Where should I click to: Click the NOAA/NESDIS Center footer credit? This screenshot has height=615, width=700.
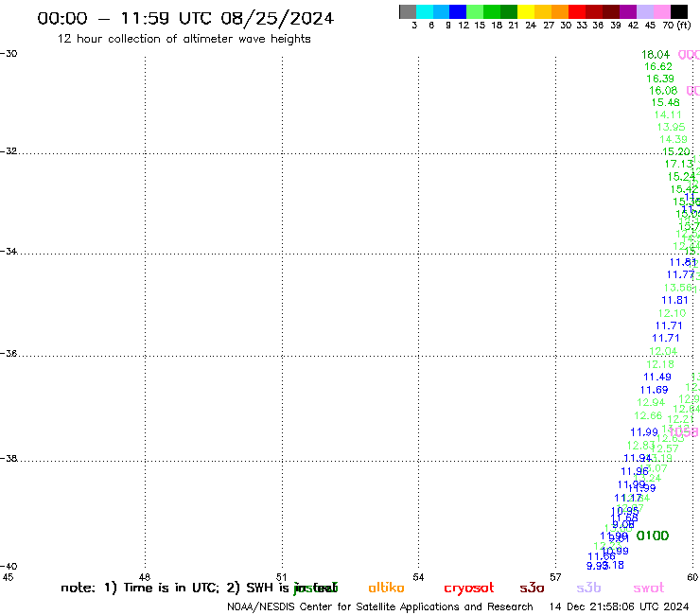pyautogui.click(x=380, y=607)
